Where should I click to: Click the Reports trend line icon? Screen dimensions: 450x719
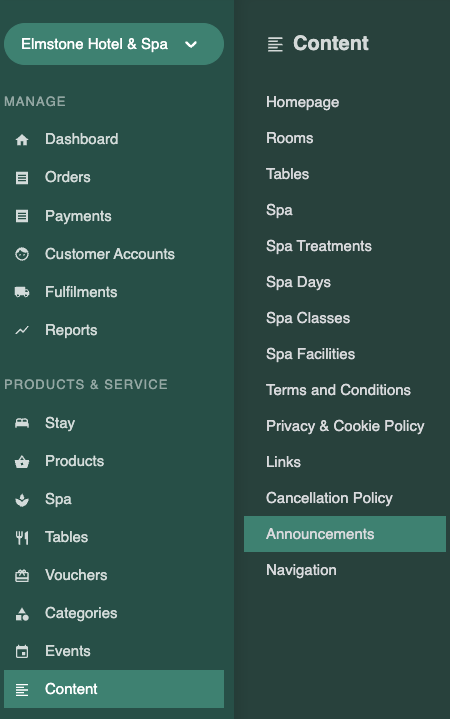point(22,330)
